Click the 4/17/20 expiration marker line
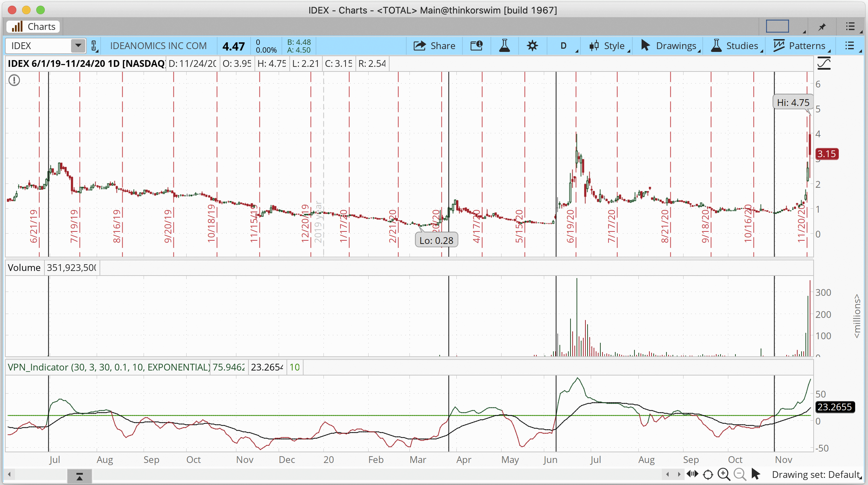868x485 pixels. tap(482, 164)
